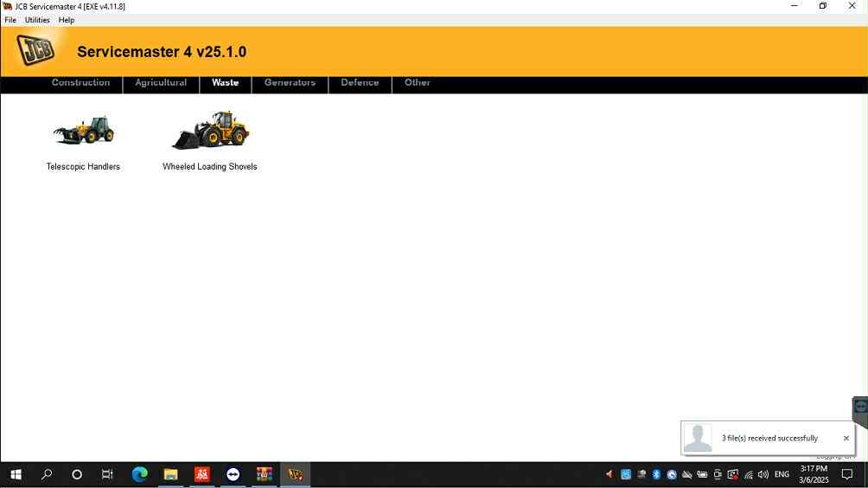Open the Wi-Fi network tray icon
This screenshot has width=868, height=488.
coord(749,475)
